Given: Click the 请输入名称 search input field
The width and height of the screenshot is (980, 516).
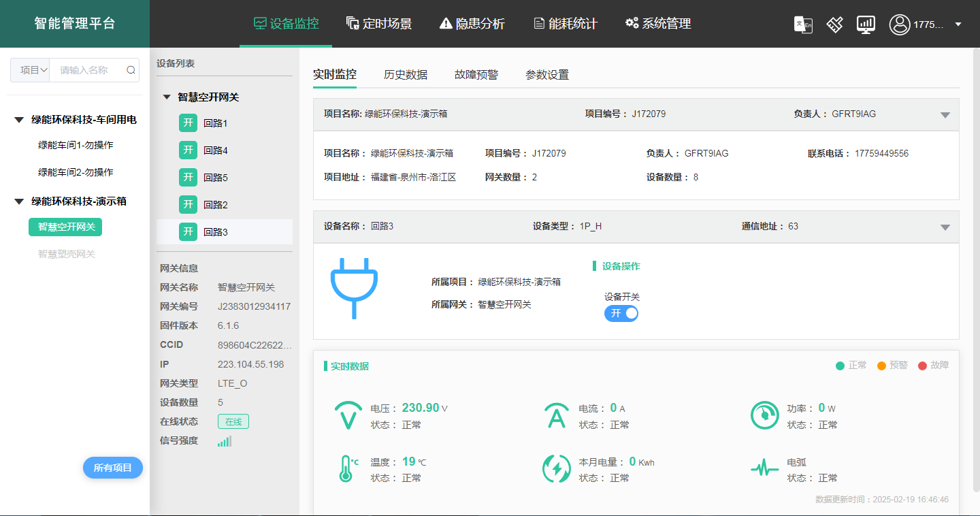Looking at the screenshot, I should 88,69.
